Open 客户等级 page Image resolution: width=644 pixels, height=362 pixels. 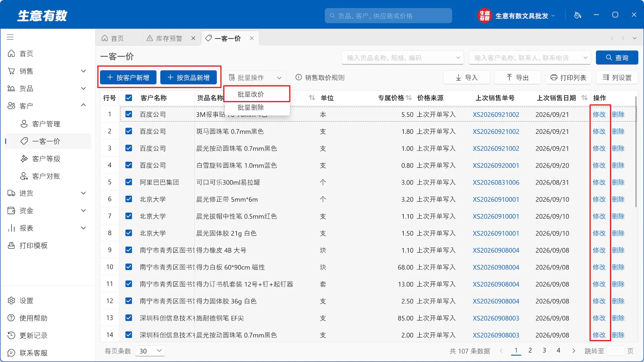(x=40, y=159)
